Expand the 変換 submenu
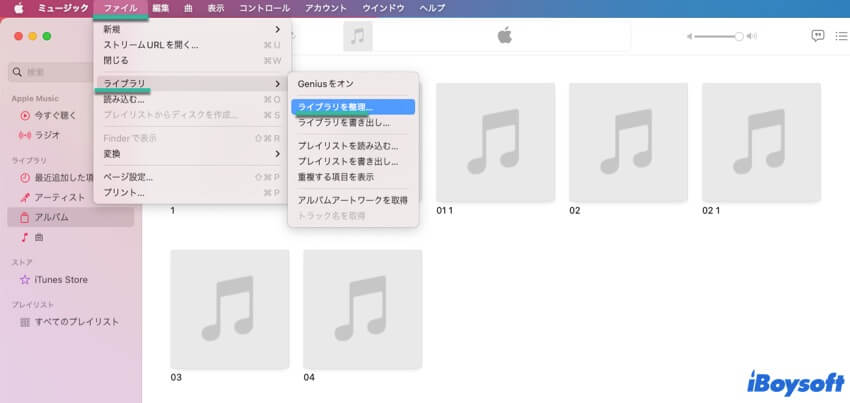Viewport: 850px width, 403px height. click(192, 154)
